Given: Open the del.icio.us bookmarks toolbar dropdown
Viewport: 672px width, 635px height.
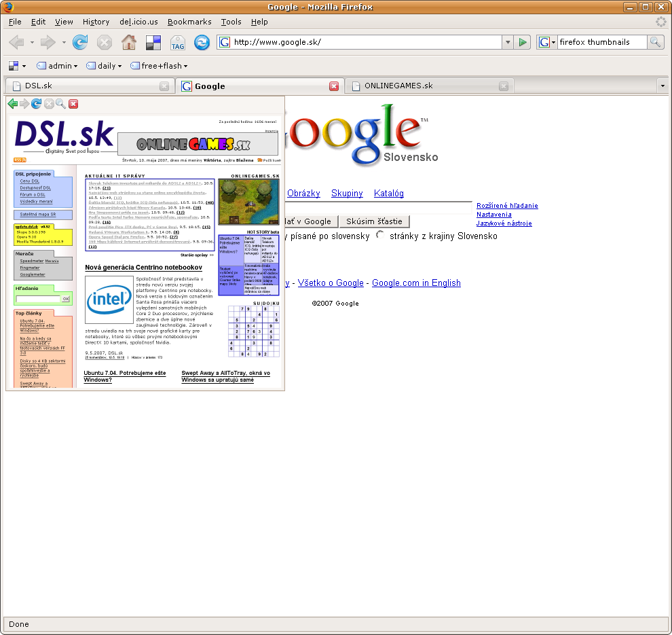Looking at the screenshot, I should [x=18, y=66].
